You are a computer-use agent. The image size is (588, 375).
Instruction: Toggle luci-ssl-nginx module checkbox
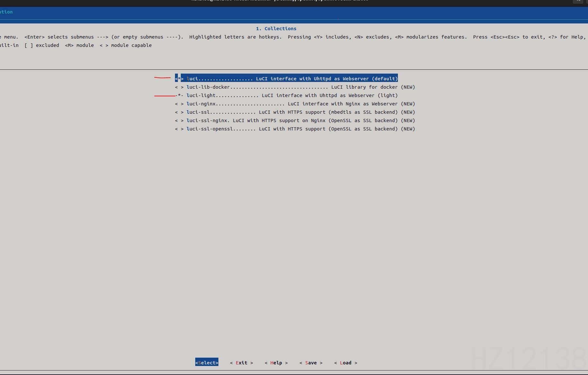(x=179, y=121)
